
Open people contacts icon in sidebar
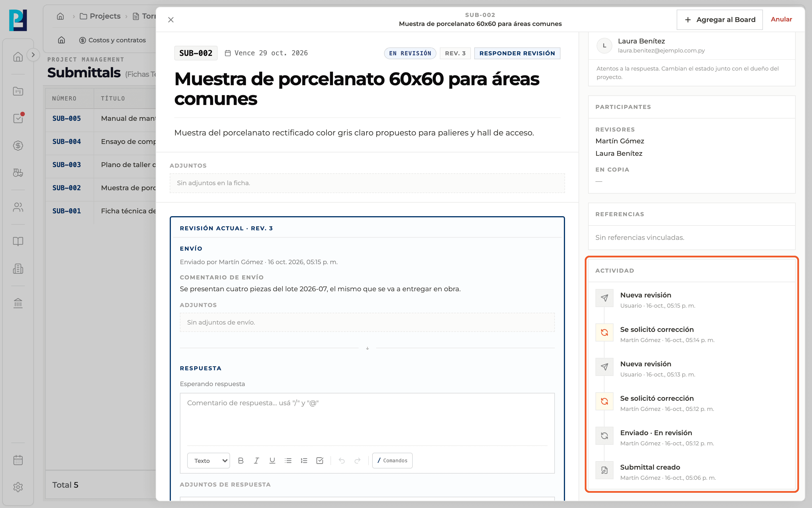[x=18, y=207]
